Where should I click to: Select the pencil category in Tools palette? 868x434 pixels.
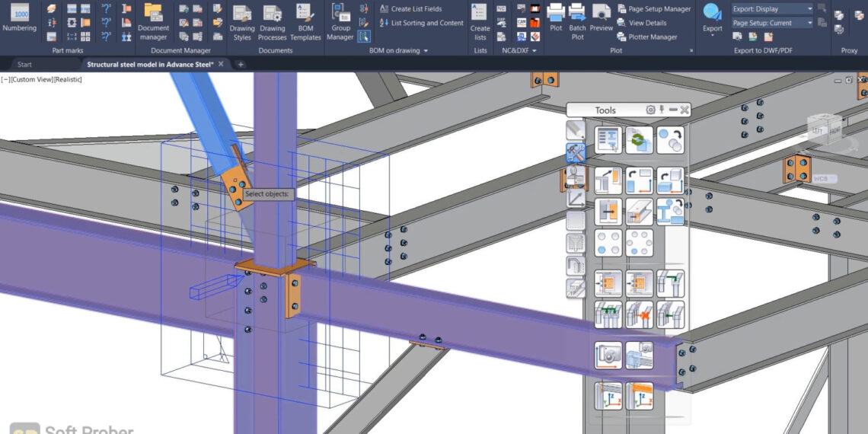(576, 130)
